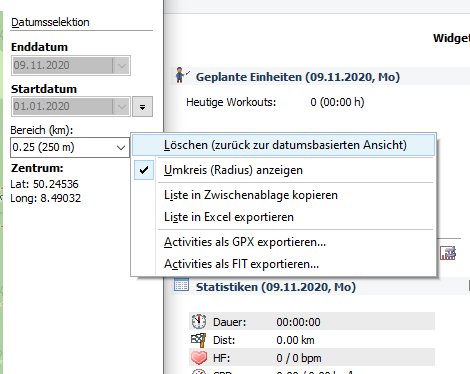Click the Dauer value 00:00:00
This screenshot has width=470, height=374.
tap(298, 322)
